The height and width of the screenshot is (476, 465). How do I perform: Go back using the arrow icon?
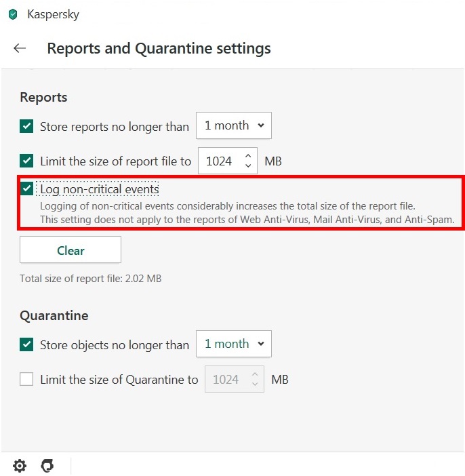20,49
